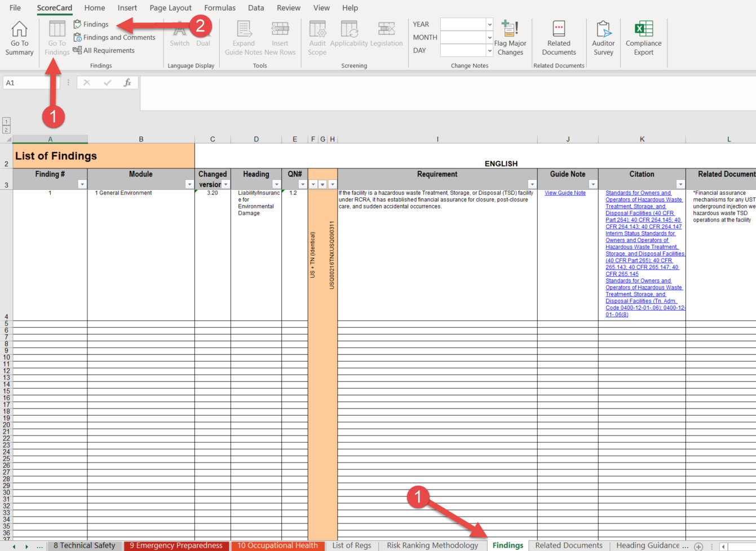
Task: Click the Go To Summary icon
Action: pyautogui.click(x=19, y=38)
